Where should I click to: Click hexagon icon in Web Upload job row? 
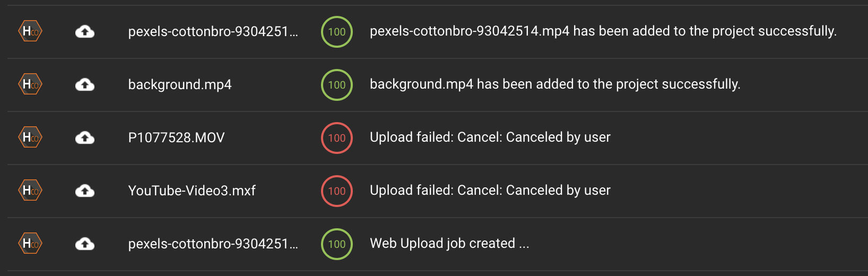click(30, 244)
